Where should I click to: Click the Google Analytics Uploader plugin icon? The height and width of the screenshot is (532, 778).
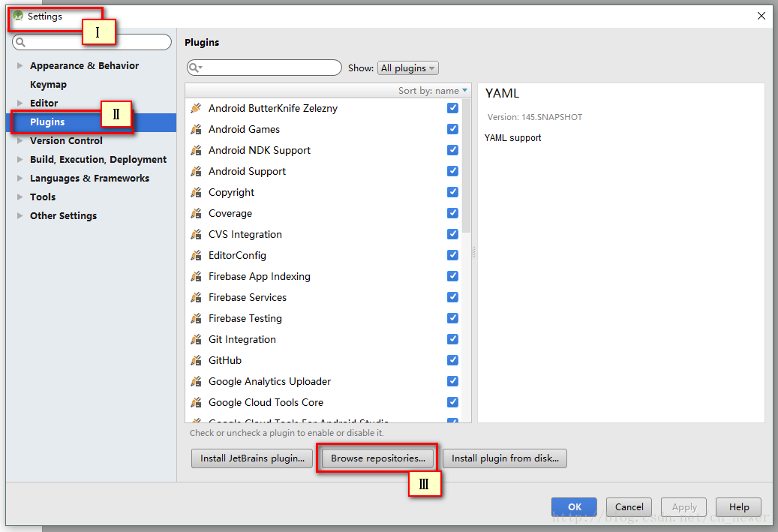196,381
